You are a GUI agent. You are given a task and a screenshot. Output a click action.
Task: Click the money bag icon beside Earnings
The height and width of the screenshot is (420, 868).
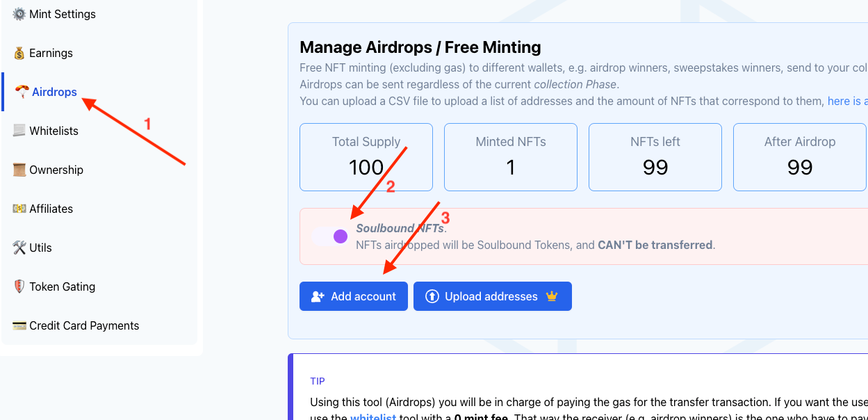click(x=19, y=53)
